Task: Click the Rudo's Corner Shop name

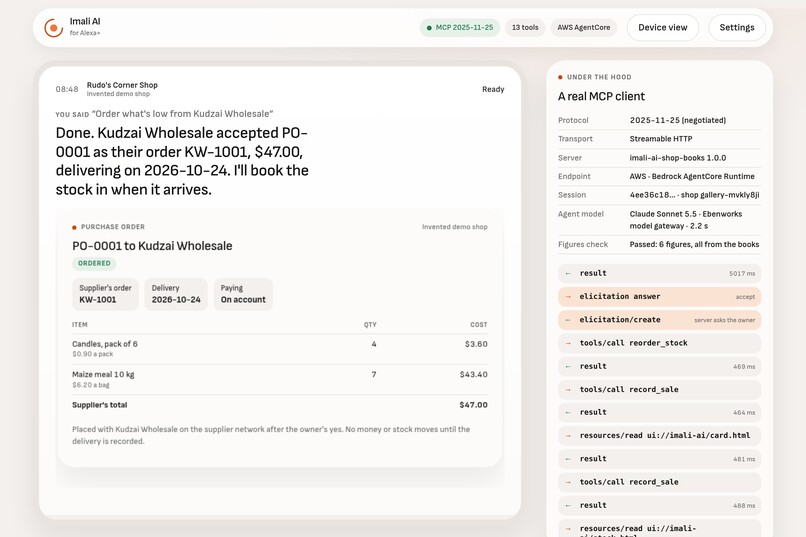Action: coord(122,85)
